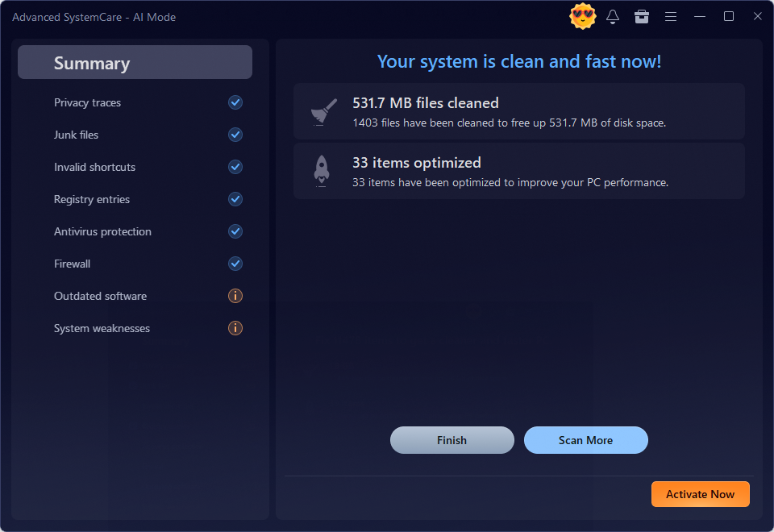Open the hamburger options menu

click(x=670, y=17)
